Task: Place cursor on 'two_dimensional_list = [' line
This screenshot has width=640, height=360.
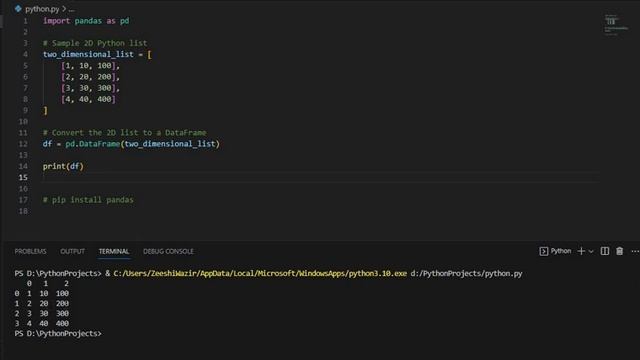Action: pos(97,54)
